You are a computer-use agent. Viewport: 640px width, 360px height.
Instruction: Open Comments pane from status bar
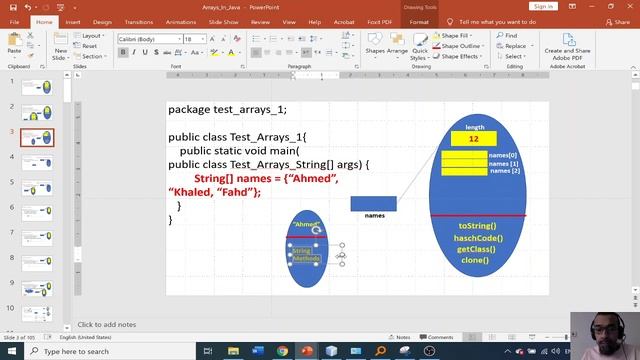436,337
